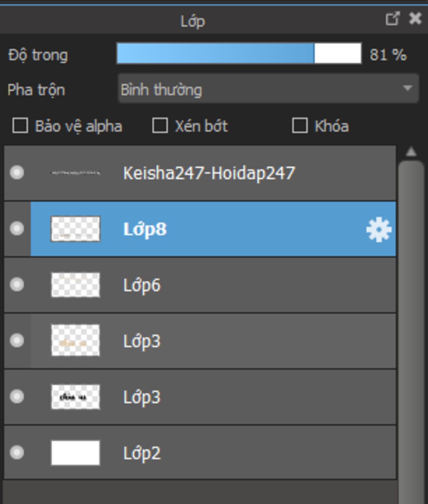This screenshot has height=504, width=428.
Task: Close the Lớp panel
Action: tap(415, 18)
